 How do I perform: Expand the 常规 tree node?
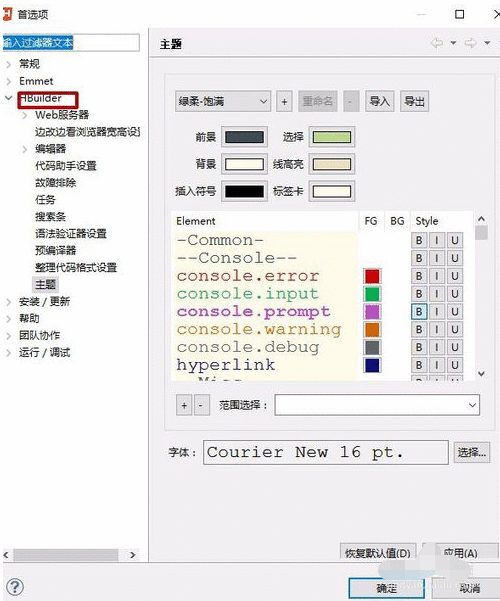tap(9, 64)
